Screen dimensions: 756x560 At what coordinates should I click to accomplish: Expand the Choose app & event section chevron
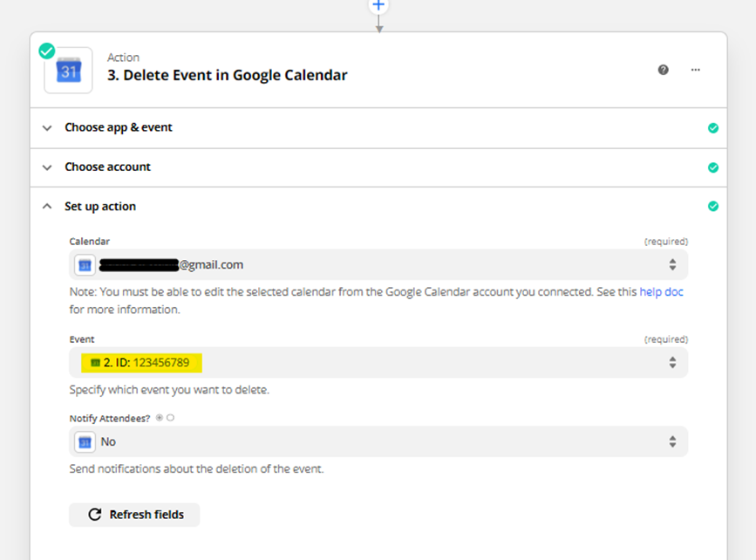tap(47, 128)
